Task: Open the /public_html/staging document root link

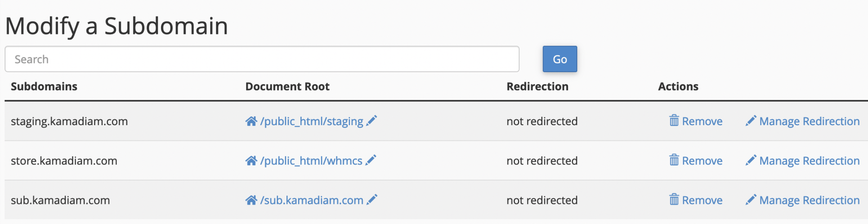Action: click(311, 121)
